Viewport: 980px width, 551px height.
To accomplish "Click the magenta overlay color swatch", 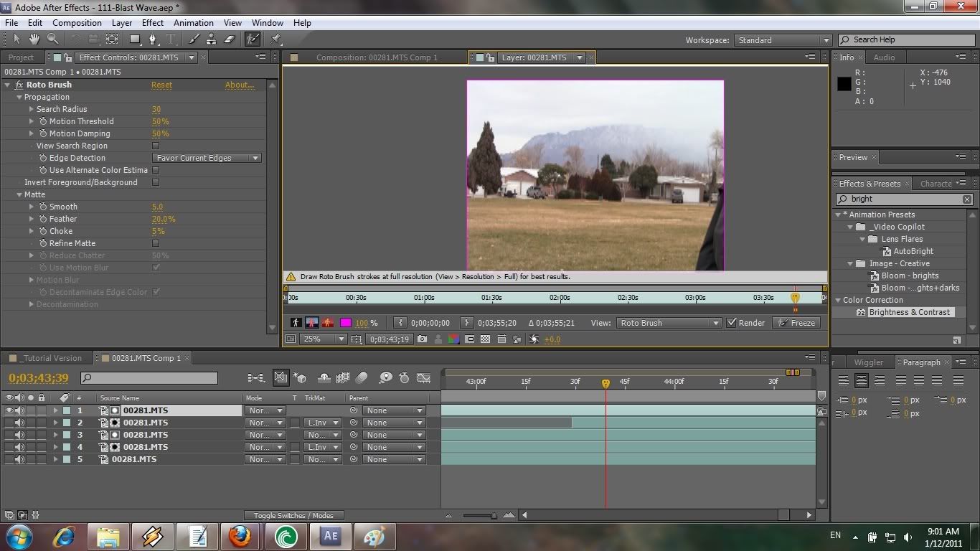I will coord(345,323).
